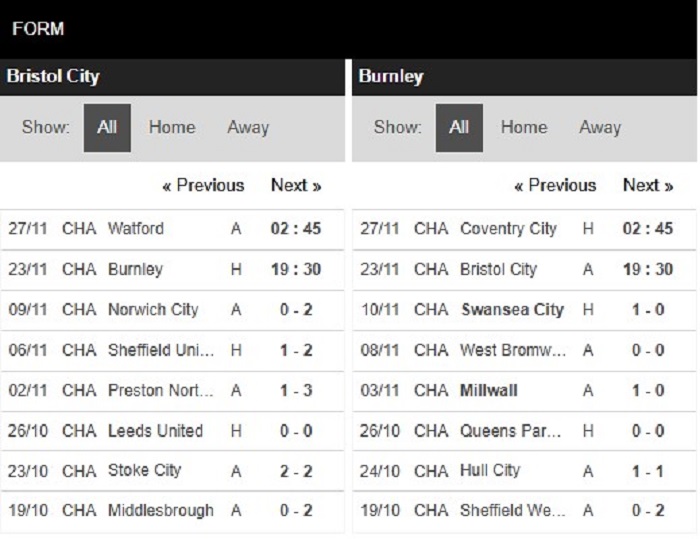Select the All tab under Burnley
The height and width of the screenshot is (539, 700).
(x=459, y=128)
